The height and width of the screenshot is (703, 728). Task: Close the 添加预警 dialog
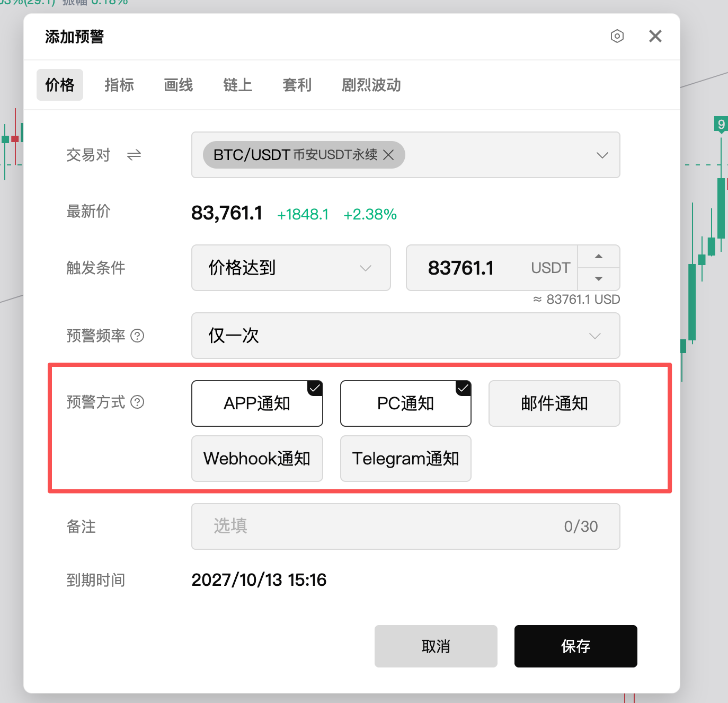click(655, 36)
